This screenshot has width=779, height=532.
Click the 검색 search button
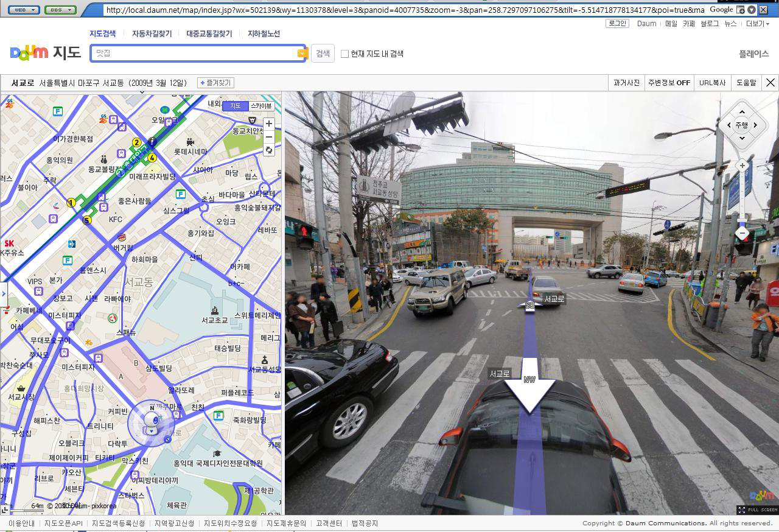pos(323,54)
